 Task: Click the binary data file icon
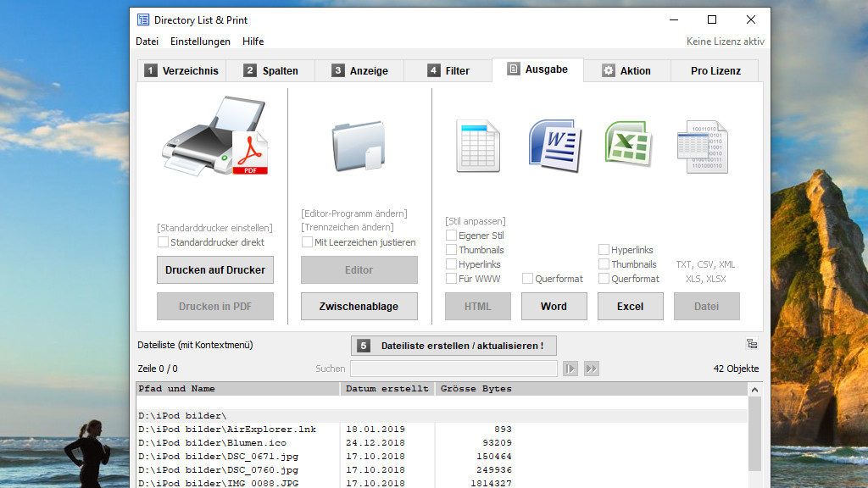(x=702, y=146)
